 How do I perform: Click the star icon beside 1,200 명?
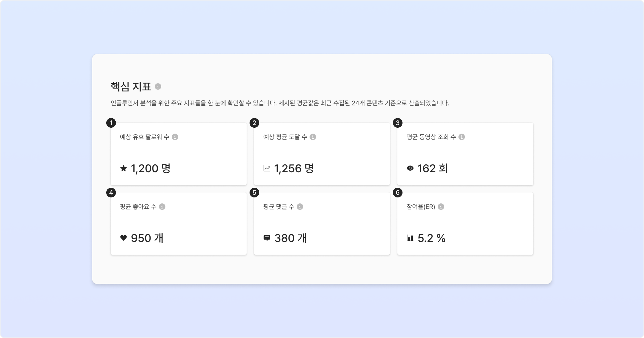(123, 168)
